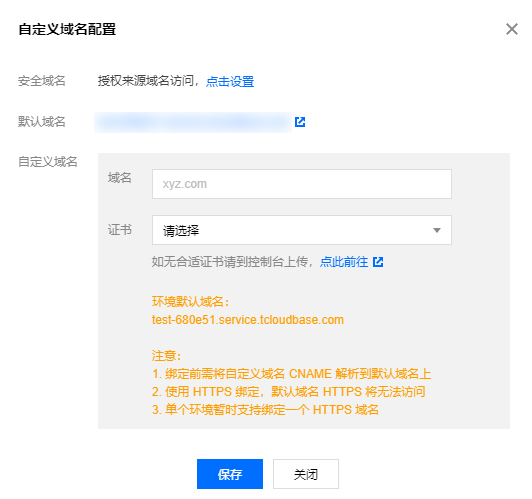
Task: Save settings with the 保存 button
Action: click(x=230, y=474)
